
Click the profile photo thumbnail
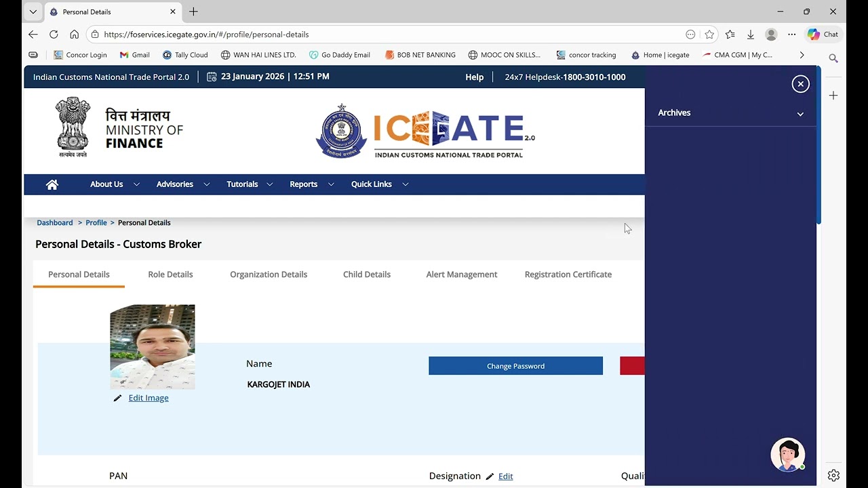click(153, 347)
